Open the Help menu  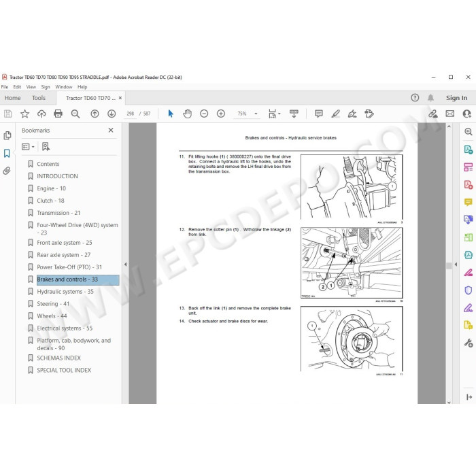[82, 87]
